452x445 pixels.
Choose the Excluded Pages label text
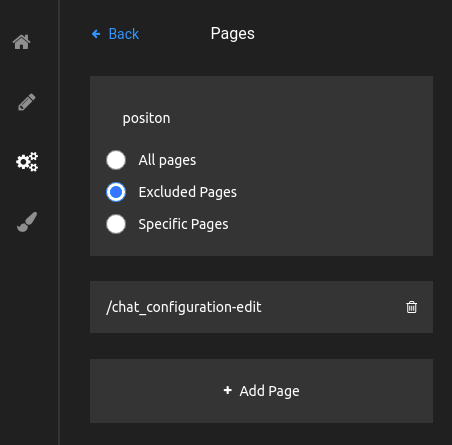tap(188, 192)
